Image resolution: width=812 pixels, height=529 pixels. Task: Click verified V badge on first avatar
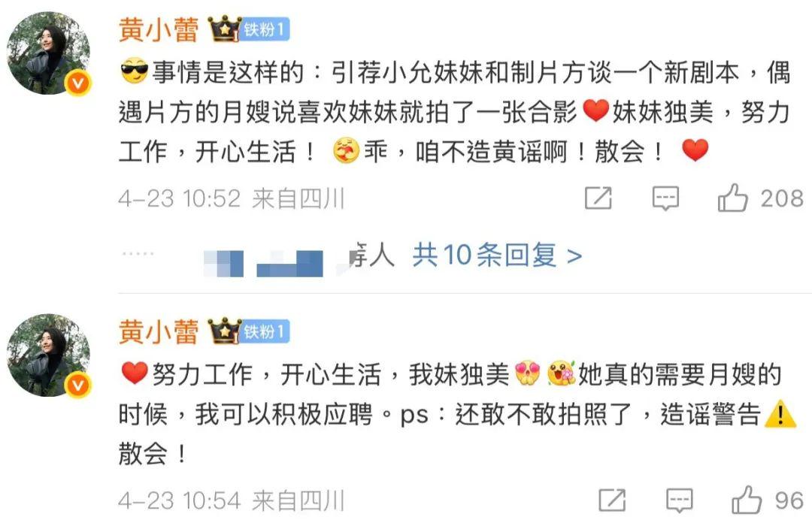click(x=78, y=83)
